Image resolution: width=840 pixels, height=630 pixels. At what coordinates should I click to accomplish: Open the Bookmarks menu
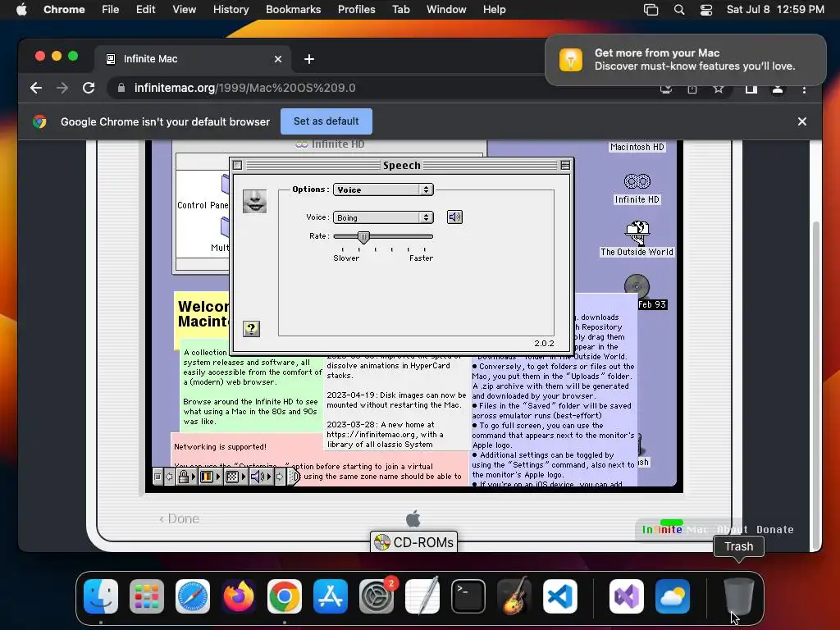293,10
